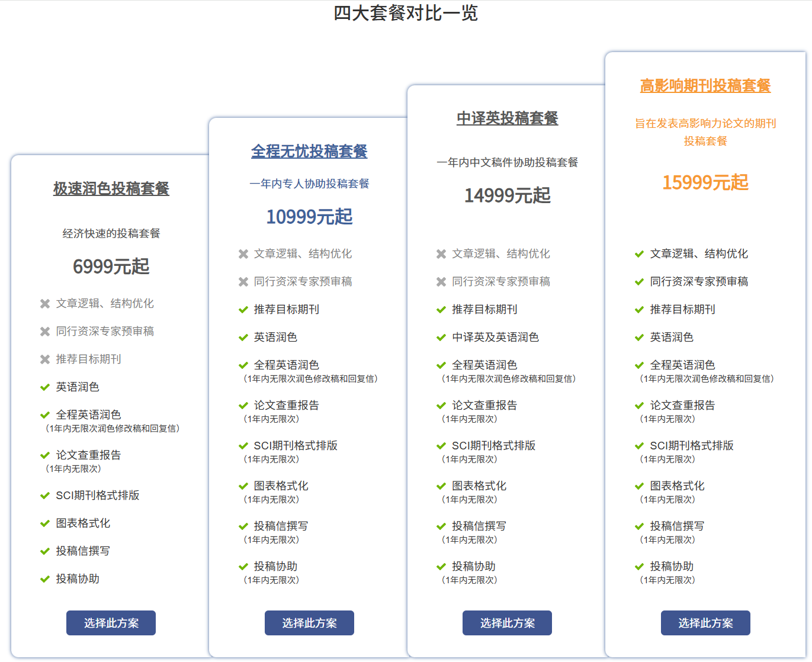Open the 全程无忧投稿套餐 title link
Image resolution: width=812 pixels, height=662 pixels.
click(x=309, y=151)
